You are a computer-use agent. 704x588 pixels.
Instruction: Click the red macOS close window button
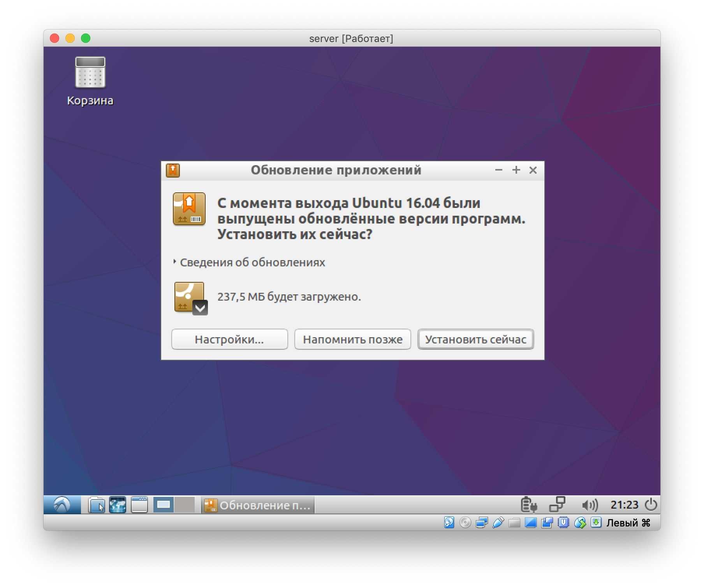pyautogui.click(x=55, y=38)
